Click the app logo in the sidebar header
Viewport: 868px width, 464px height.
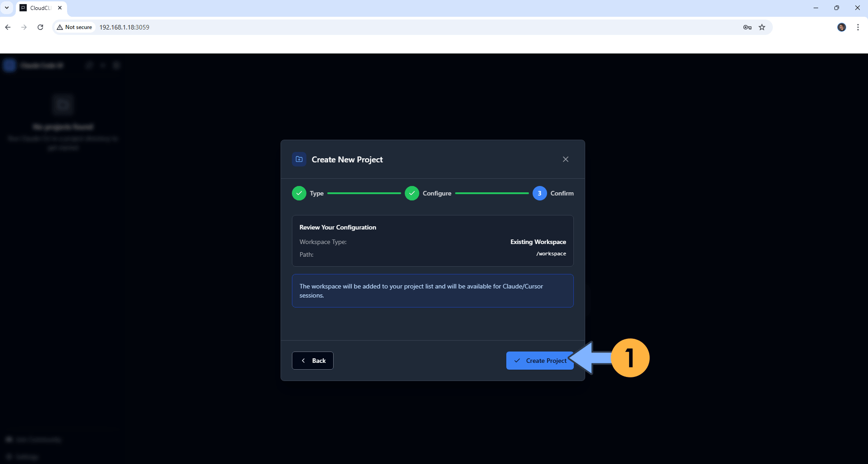click(x=9, y=65)
